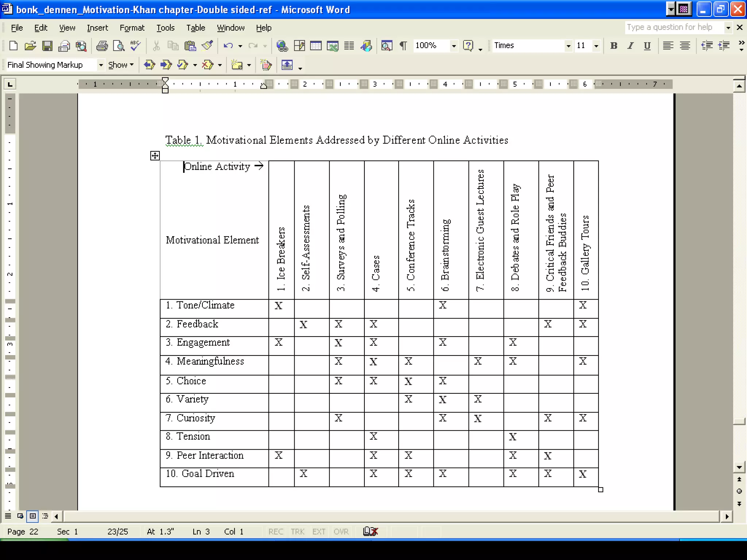Toggle Bold formatting
The width and height of the screenshot is (747, 560).
coord(614,46)
